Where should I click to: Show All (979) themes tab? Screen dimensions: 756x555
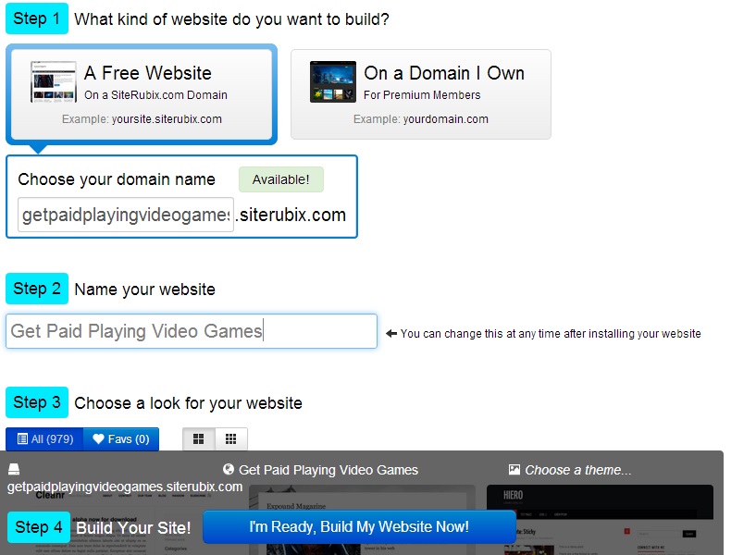click(44, 438)
